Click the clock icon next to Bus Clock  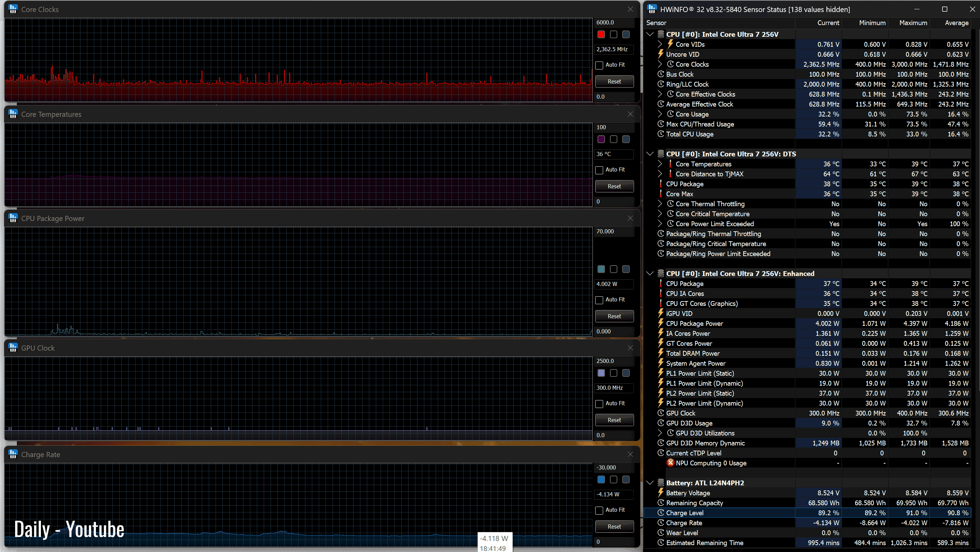(x=661, y=74)
